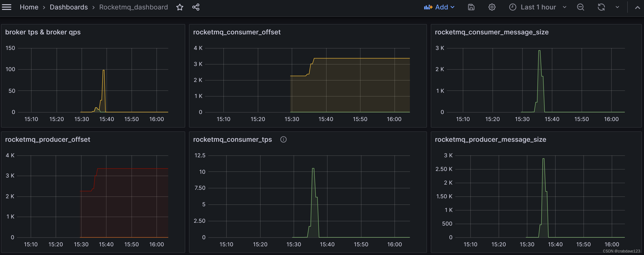Click the star/favorite dashboard icon
Image resolution: width=644 pixels, height=255 pixels.
point(180,7)
